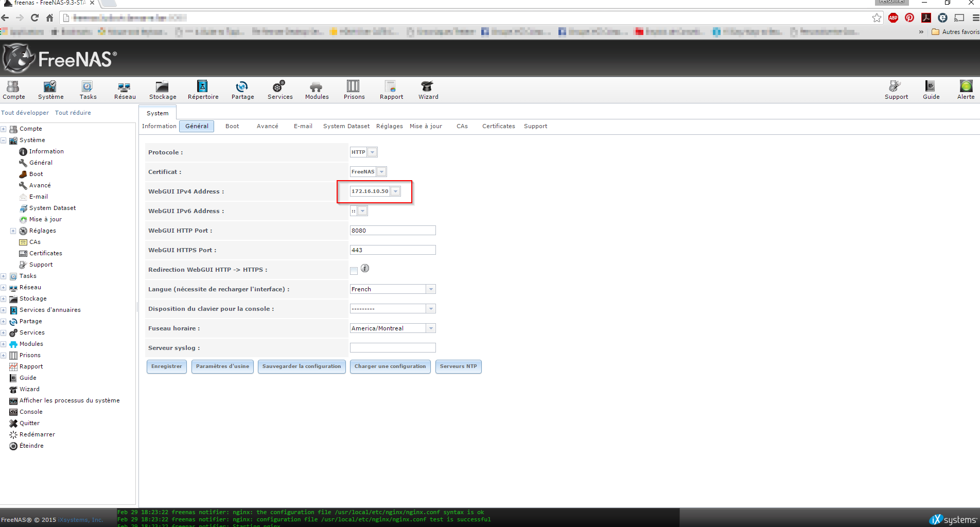Open the Autres favoris bookmarks folder
This screenshot has height=527, width=980.
(956, 32)
